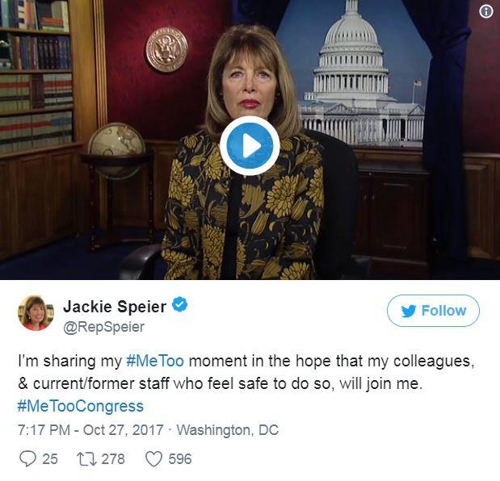Click the reply count 25
The width and height of the screenshot is (500, 481).
pos(50,459)
